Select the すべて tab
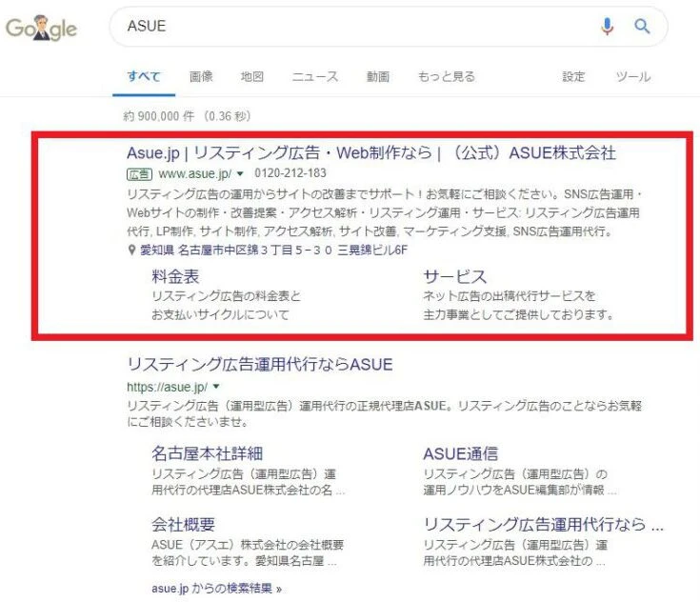 (144, 76)
